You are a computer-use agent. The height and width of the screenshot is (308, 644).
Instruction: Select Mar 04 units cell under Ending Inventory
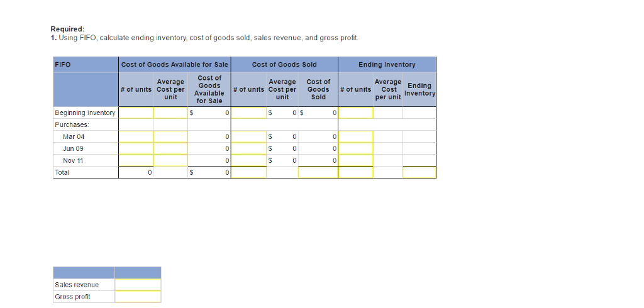coord(356,136)
